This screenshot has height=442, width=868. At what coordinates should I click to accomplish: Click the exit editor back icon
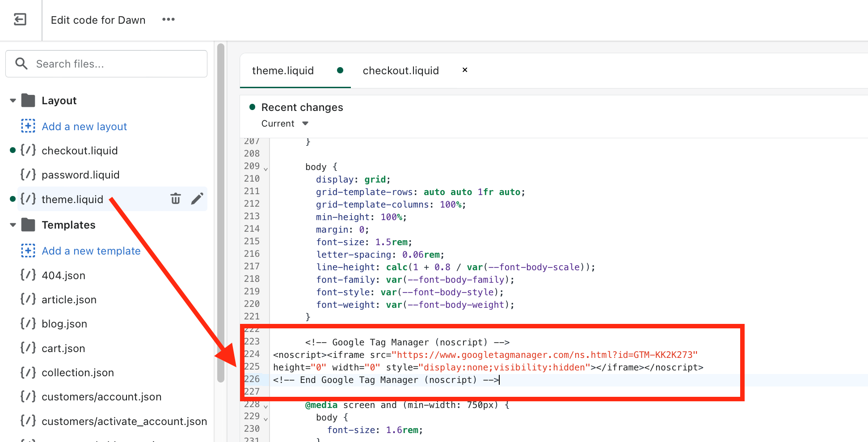pos(20,20)
